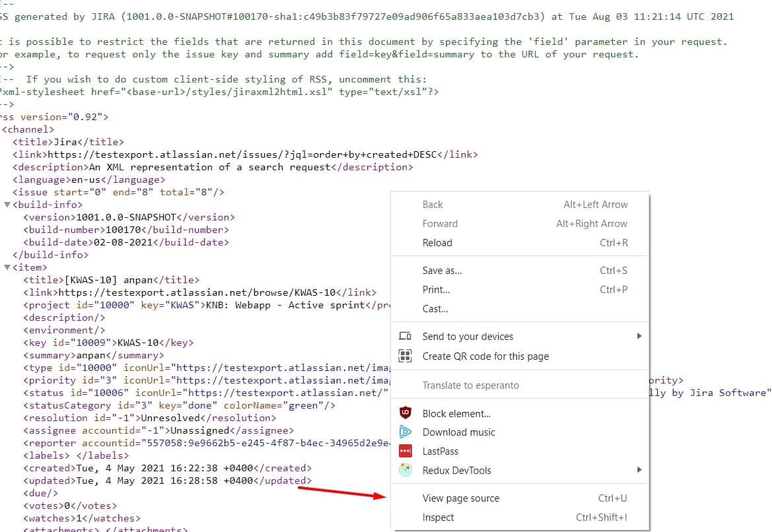Click the reporter accountid line
Screen dimensions: 772x532
point(207,443)
